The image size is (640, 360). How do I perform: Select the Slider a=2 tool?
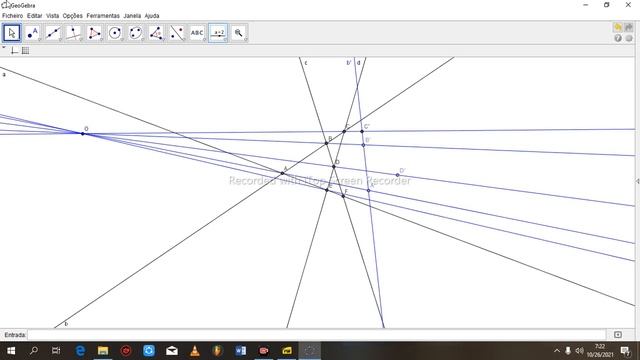pyautogui.click(x=218, y=33)
